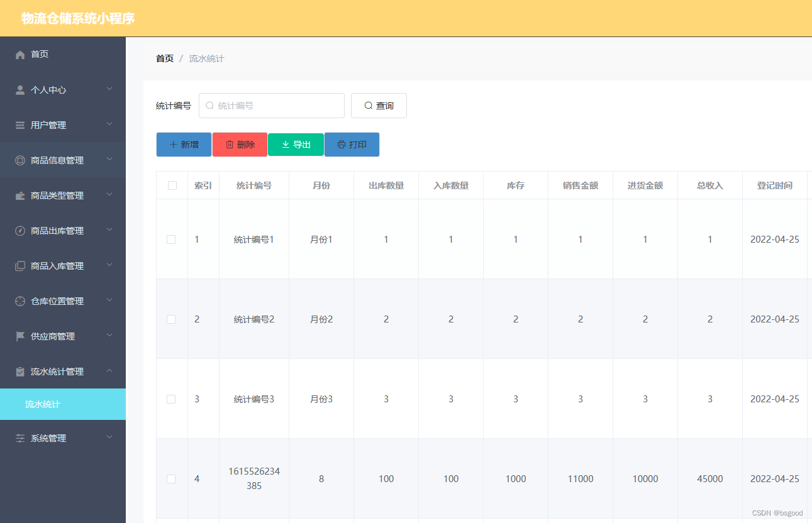Collapse the 流水统计管理 chevron
Image resolution: width=812 pixels, height=523 pixels.
pos(109,371)
